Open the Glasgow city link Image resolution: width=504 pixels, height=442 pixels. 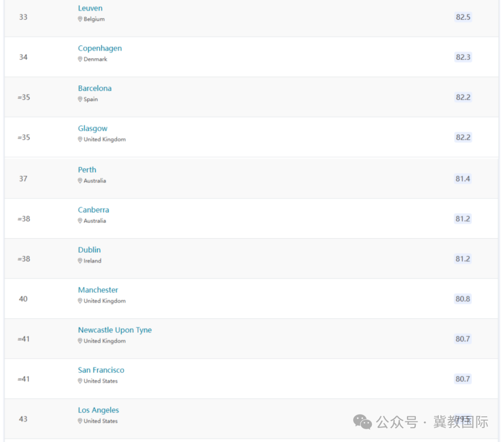pos(92,129)
